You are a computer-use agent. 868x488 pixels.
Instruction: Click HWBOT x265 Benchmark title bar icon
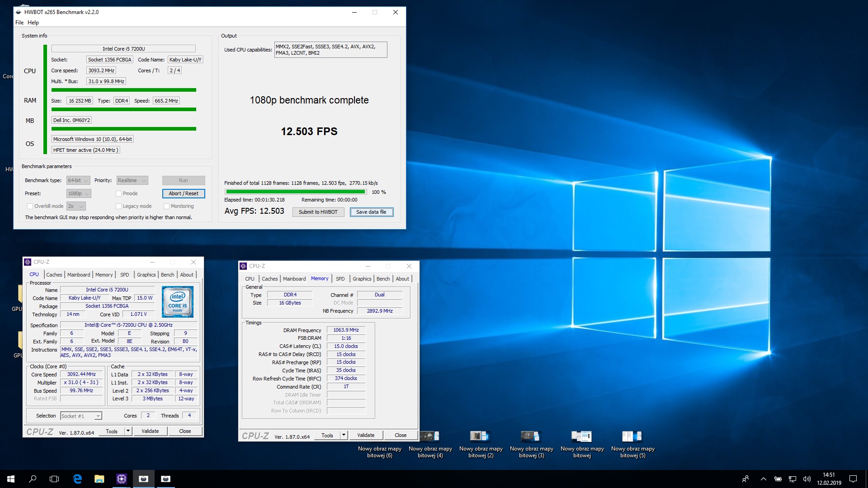point(19,12)
